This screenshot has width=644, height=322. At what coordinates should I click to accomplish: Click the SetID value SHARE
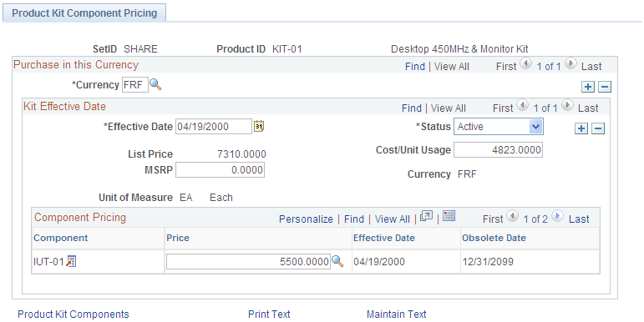point(140,49)
